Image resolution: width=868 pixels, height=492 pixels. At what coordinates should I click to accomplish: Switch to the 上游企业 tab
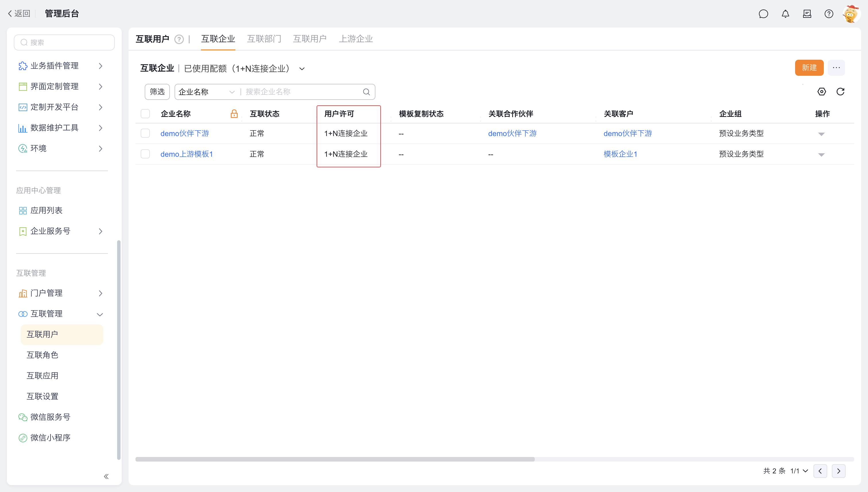355,39
